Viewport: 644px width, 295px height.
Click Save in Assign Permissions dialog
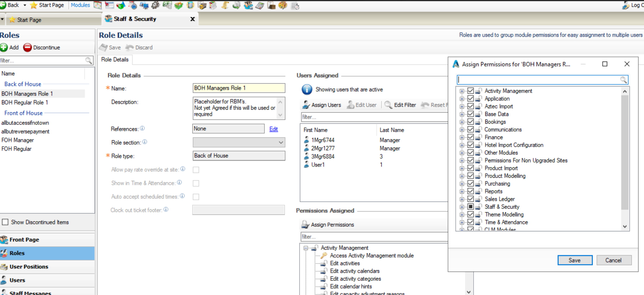tap(575, 260)
